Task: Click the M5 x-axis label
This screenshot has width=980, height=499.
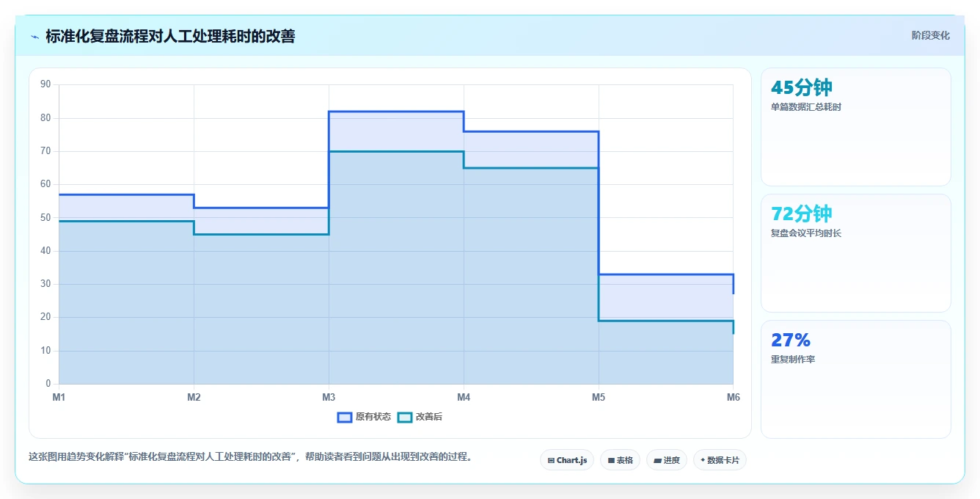Action: coord(599,397)
